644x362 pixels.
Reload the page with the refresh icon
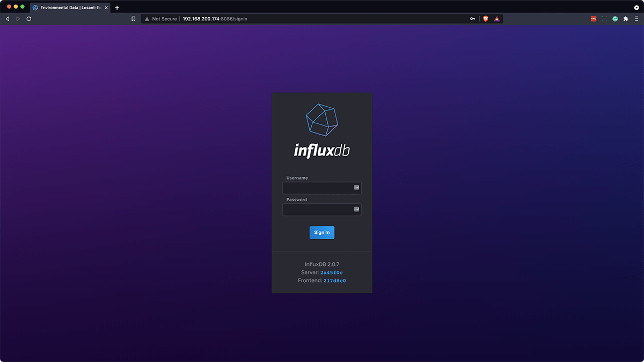[x=29, y=19]
